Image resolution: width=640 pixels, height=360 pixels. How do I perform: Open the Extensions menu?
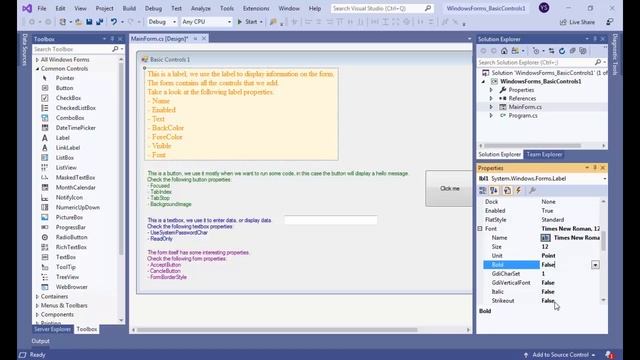256,8
